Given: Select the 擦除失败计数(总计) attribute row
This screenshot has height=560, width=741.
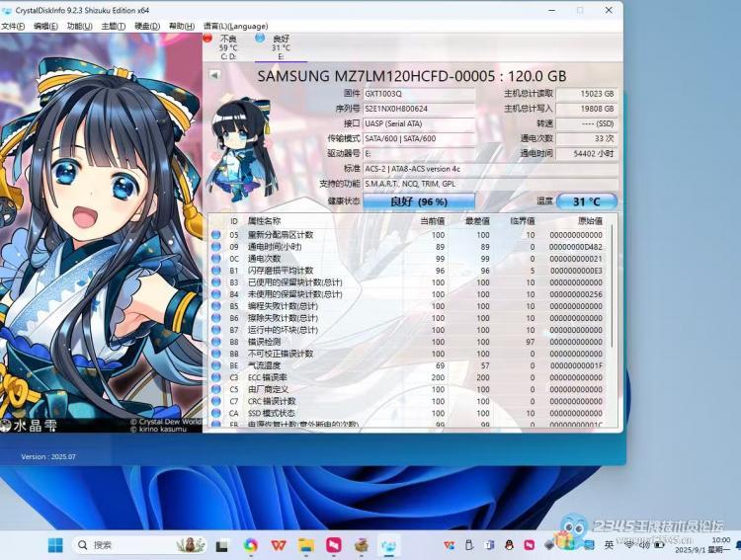Looking at the screenshot, I should coord(409,318).
